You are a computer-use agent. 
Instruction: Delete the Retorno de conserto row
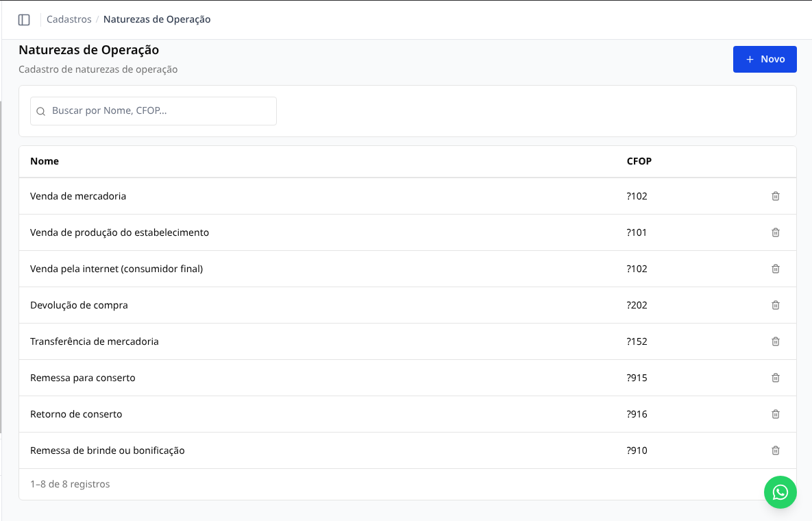tap(775, 414)
